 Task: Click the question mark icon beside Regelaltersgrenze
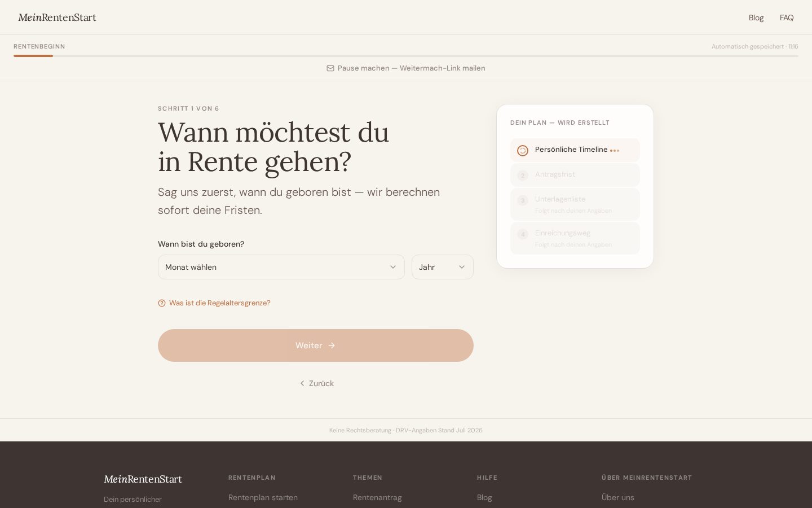tap(162, 303)
